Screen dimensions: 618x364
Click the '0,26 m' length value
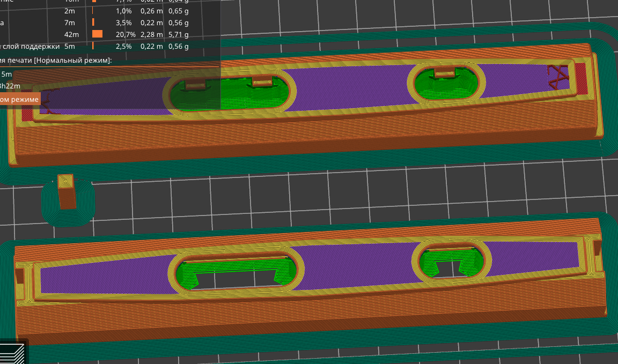[152, 11]
